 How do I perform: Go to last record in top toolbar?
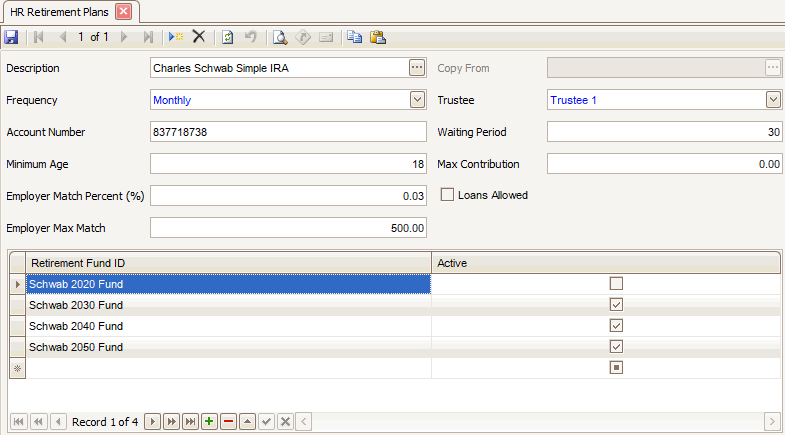click(148, 37)
